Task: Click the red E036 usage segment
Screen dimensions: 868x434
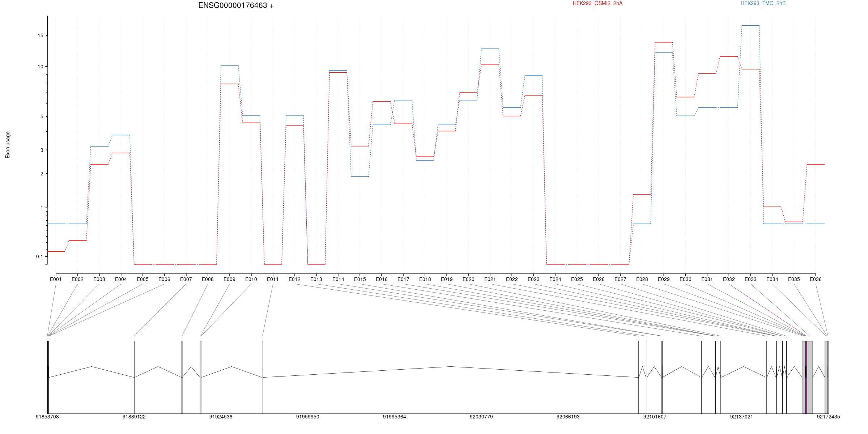Action: click(816, 165)
